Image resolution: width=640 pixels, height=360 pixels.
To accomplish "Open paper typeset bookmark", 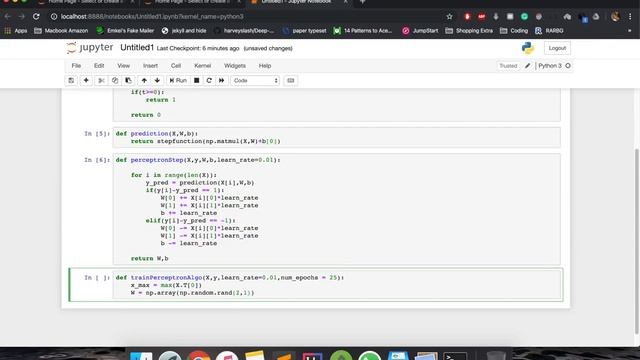I will coord(304,31).
